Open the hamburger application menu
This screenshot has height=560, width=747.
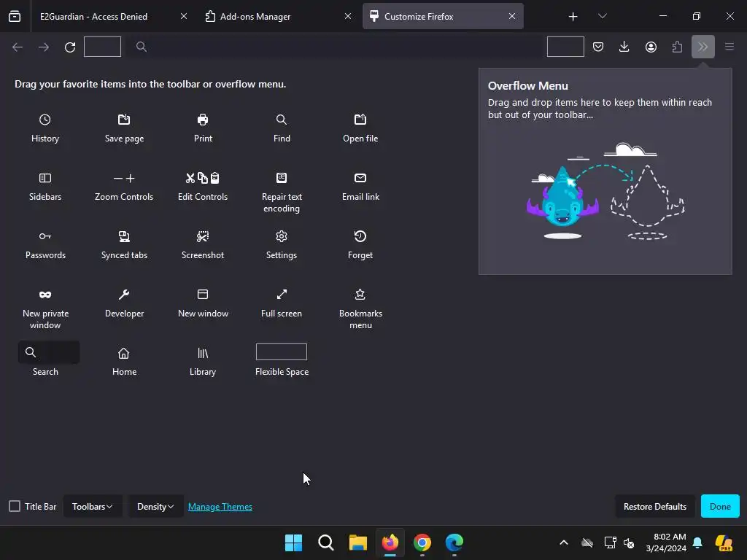(729, 47)
